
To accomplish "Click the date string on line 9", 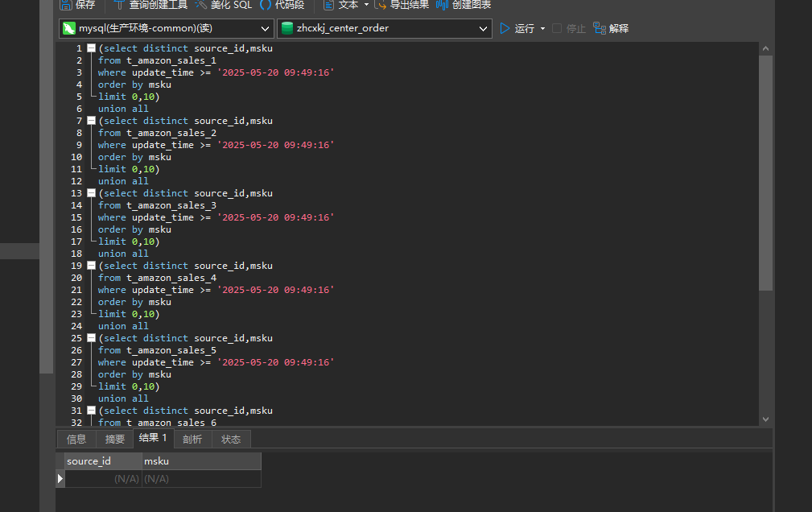I will 275,145.
